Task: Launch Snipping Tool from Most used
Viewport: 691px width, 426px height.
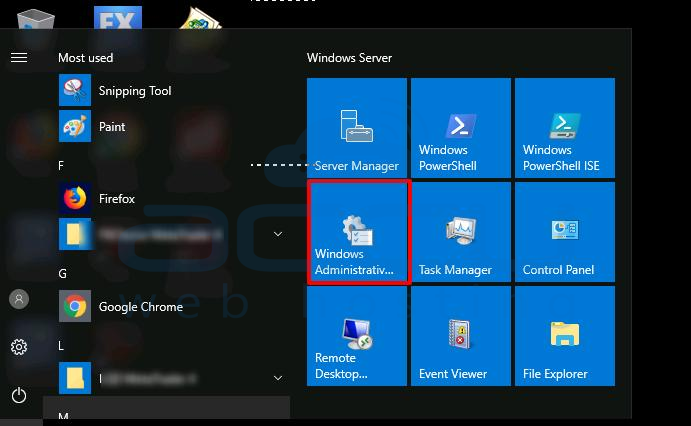Action: (x=167, y=90)
